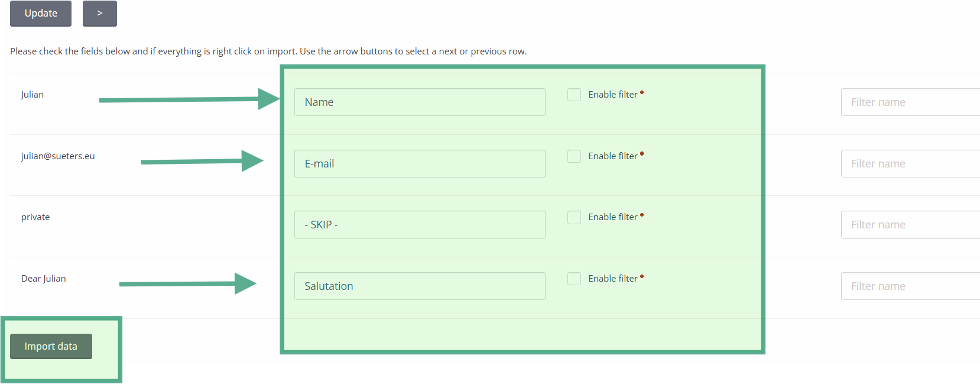Go to next row with arrow button
This screenshot has width=980, height=384.
(x=100, y=14)
